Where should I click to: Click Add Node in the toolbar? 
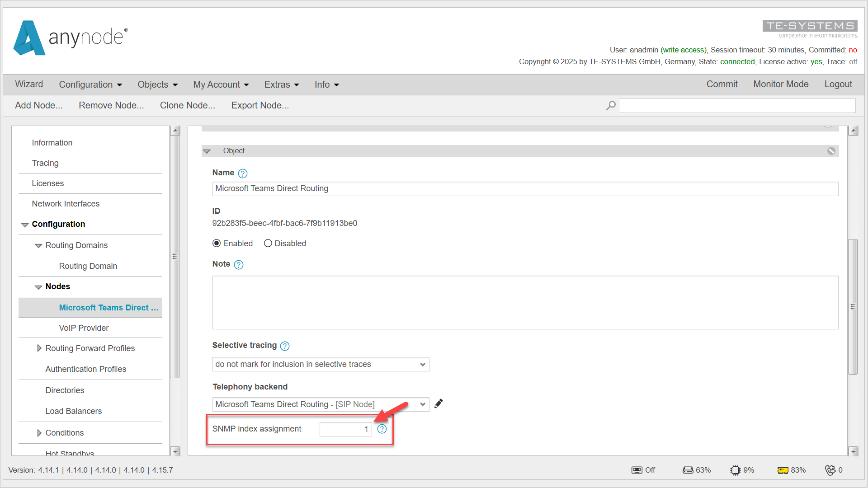coord(38,105)
